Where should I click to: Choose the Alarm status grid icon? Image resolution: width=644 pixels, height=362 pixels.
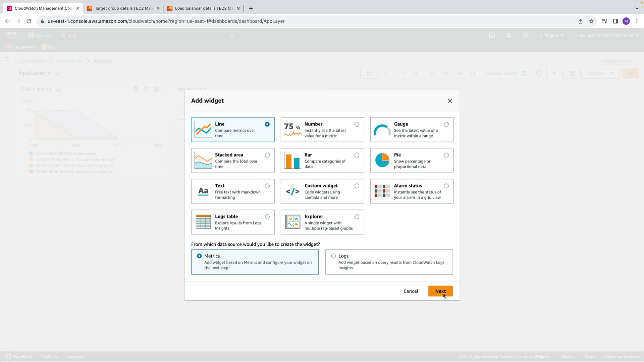(x=382, y=191)
